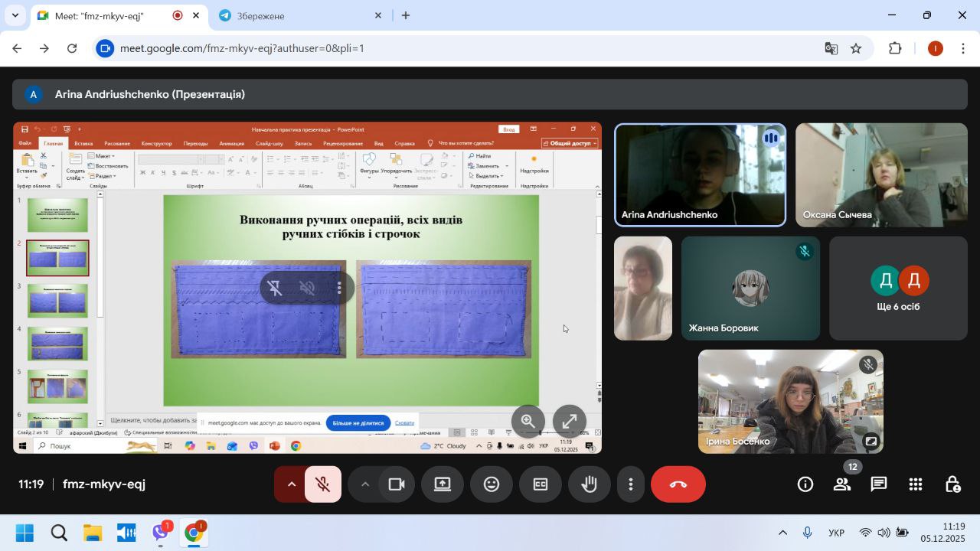Click the Сховати link

click(x=405, y=422)
